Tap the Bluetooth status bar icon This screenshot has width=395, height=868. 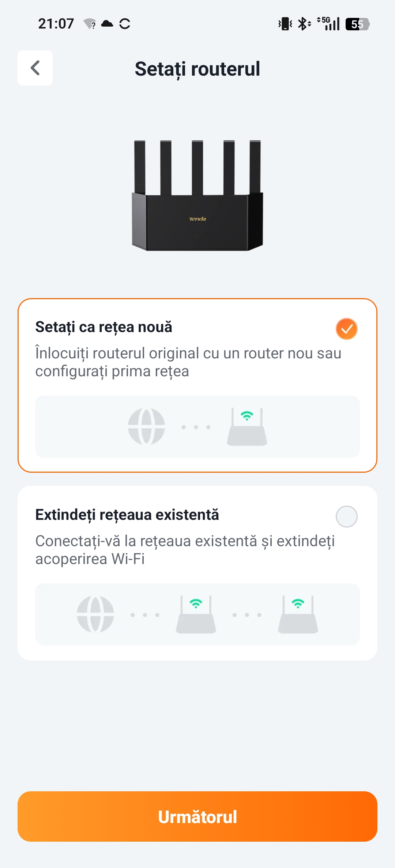304,24
